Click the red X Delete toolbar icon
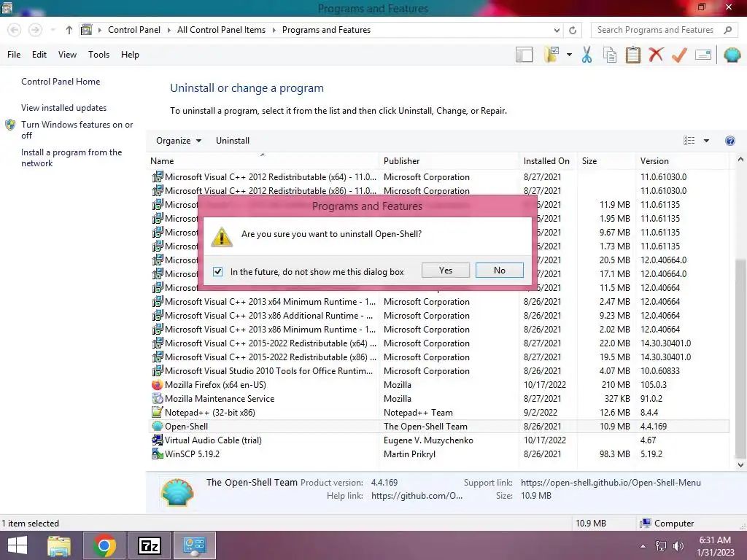The image size is (747, 560). pos(656,55)
